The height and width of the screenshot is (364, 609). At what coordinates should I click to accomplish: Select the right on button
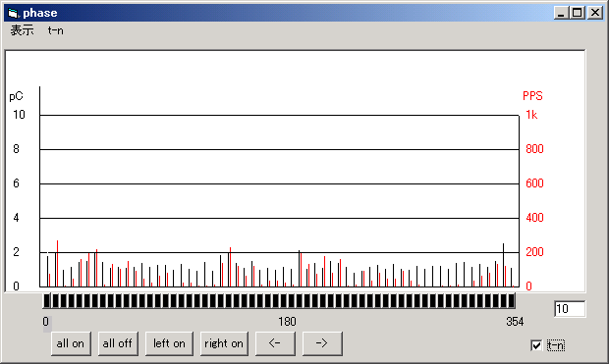click(x=224, y=343)
